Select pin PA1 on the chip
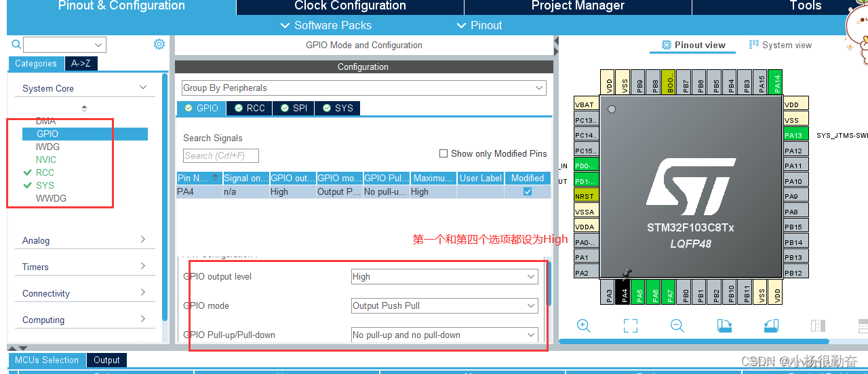The width and height of the screenshot is (868, 374). (x=585, y=257)
